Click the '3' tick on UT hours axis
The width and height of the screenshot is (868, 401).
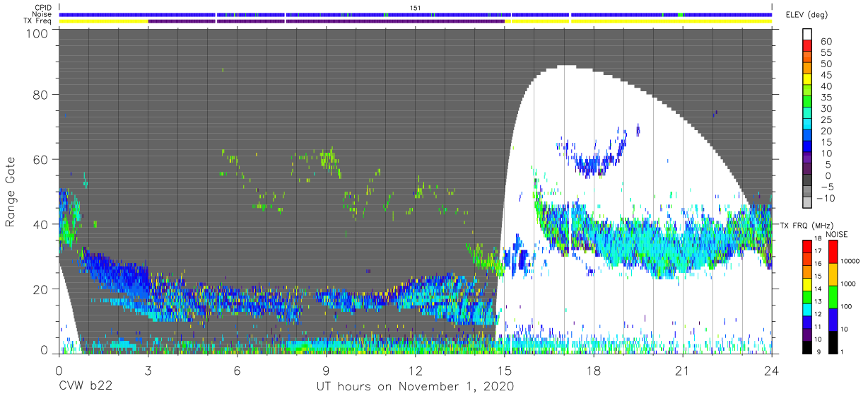(x=148, y=371)
